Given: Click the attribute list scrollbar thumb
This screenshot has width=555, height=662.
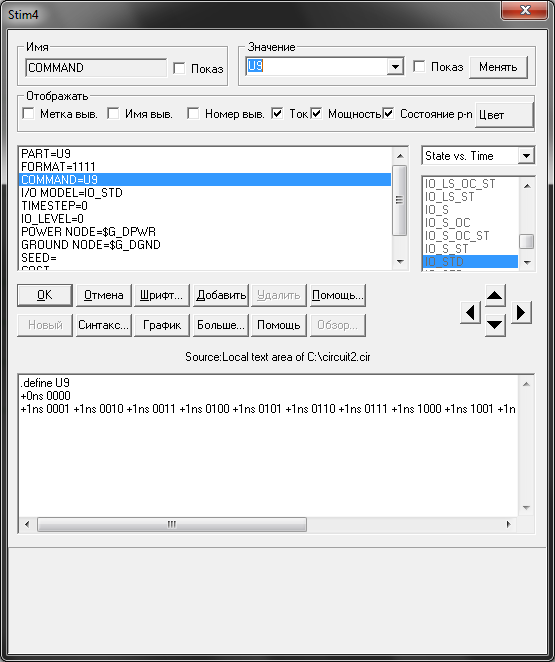Looking at the screenshot, I should coord(399,200).
